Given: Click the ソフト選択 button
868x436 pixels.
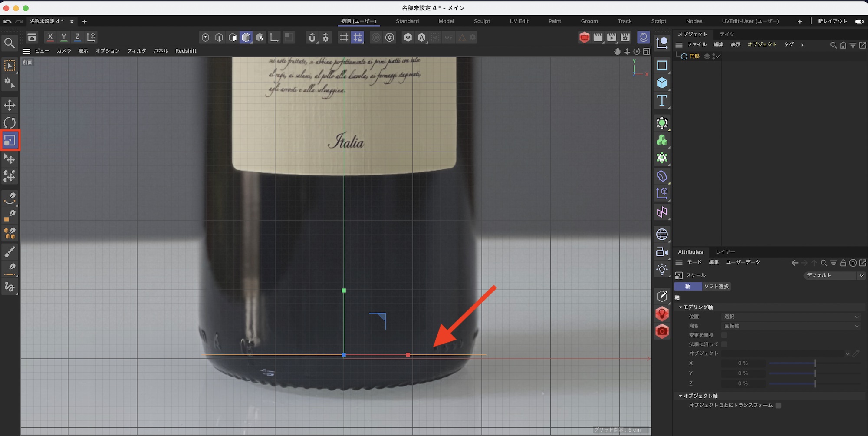Looking at the screenshot, I should tap(716, 286).
